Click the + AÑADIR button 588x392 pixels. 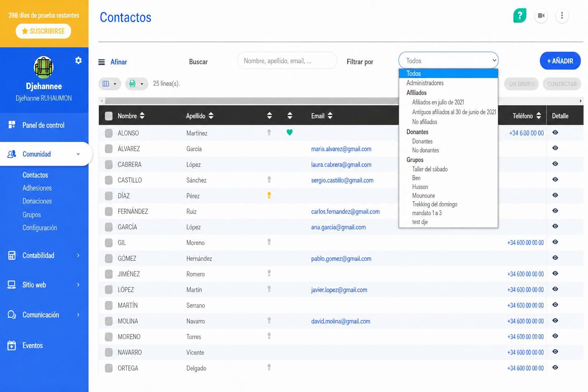560,61
